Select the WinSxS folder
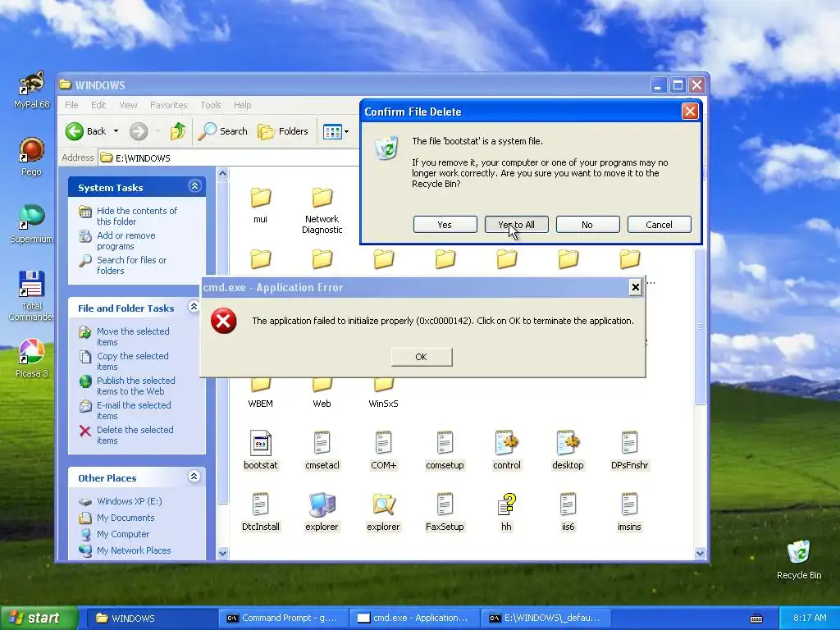 tap(383, 394)
